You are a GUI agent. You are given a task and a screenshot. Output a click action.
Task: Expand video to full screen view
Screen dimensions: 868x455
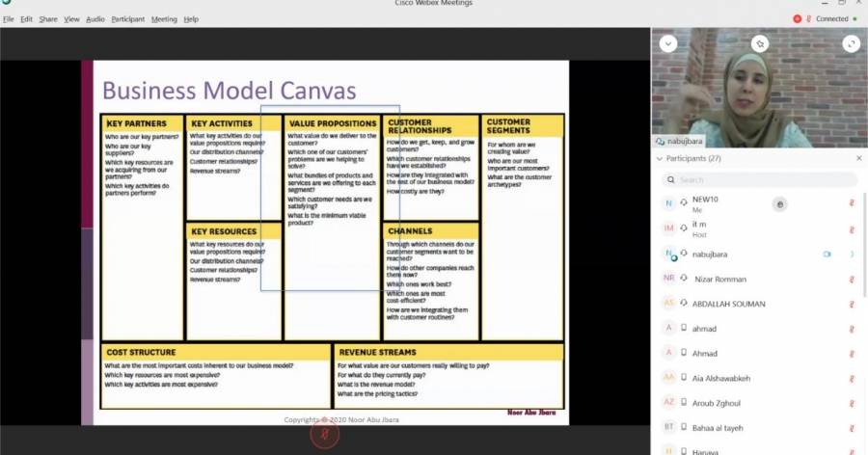click(x=850, y=43)
